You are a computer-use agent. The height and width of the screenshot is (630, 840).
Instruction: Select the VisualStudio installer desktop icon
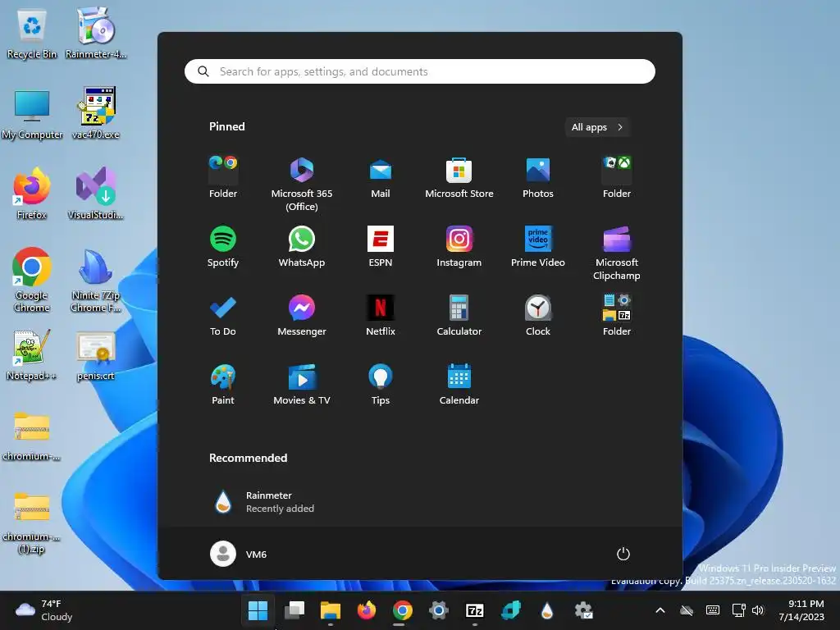pos(96,194)
